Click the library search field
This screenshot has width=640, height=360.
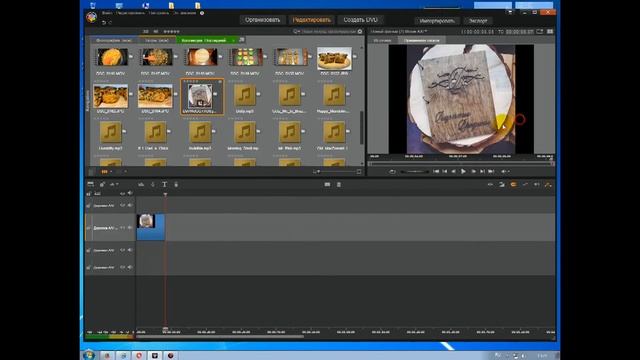tap(329, 31)
